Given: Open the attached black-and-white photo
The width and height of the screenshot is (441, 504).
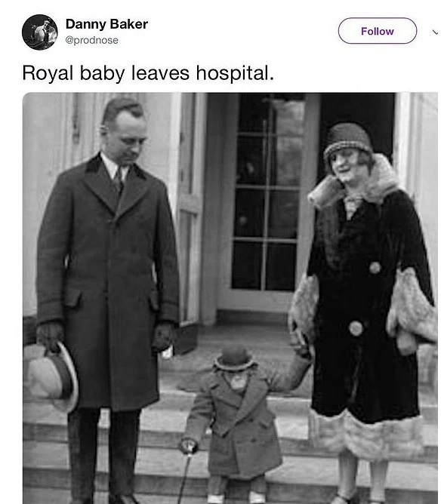Looking at the screenshot, I should (230, 298).
